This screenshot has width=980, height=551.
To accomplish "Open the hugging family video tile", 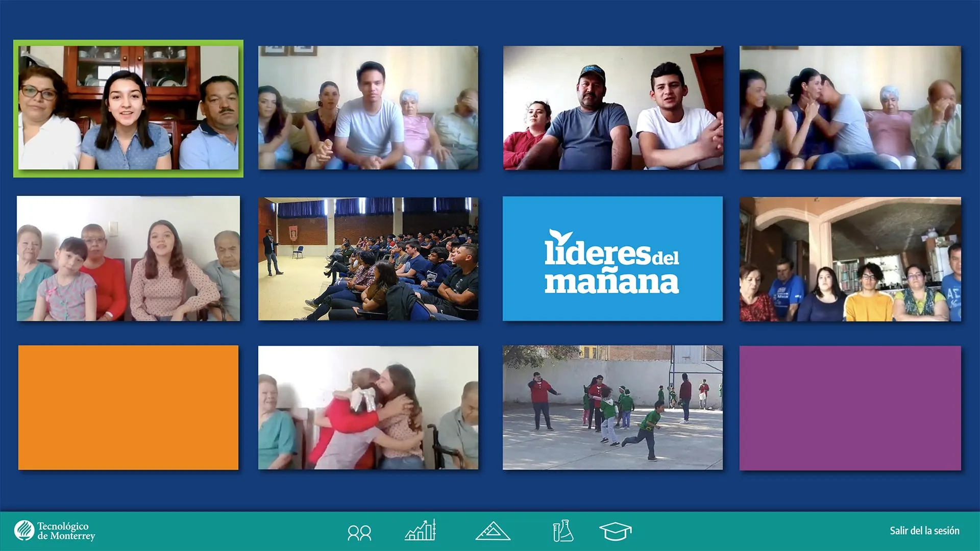I will tap(368, 407).
